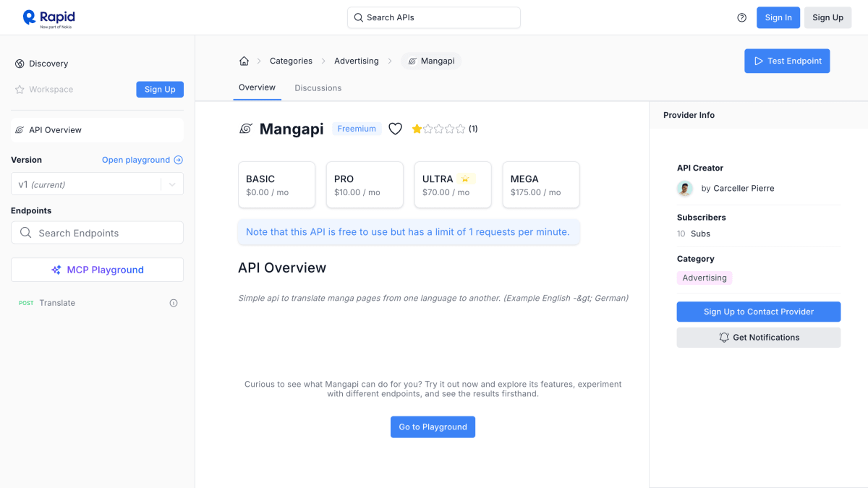The width and height of the screenshot is (868, 488).
Task: Click the Go to Playground button
Action: [433, 427]
